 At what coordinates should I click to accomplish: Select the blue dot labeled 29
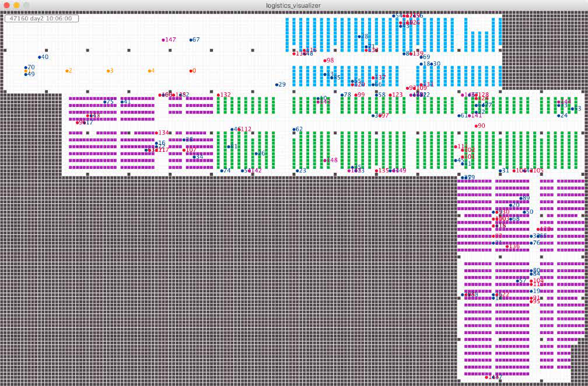click(x=277, y=85)
